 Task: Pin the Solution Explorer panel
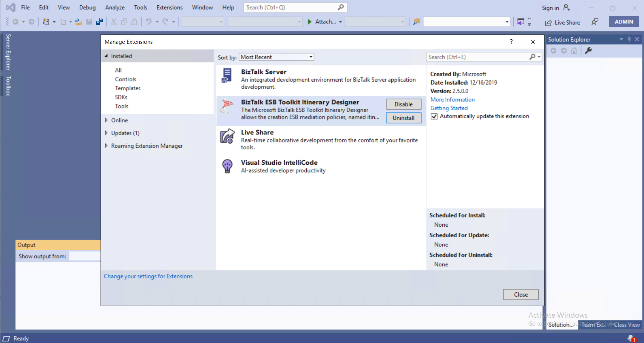629,39
